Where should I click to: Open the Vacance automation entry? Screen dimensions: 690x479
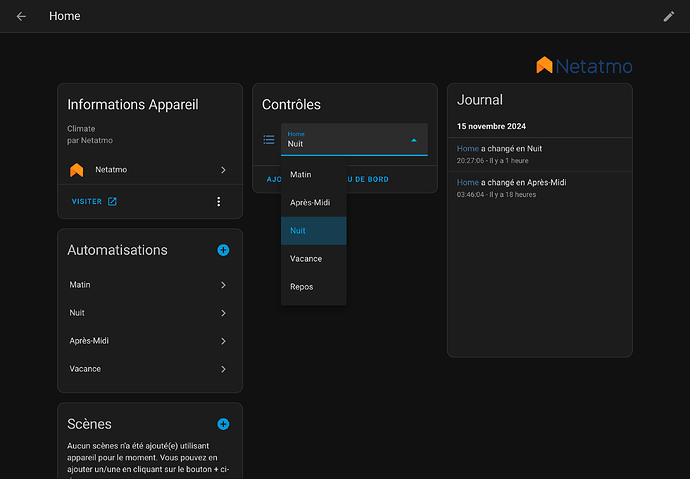click(150, 369)
